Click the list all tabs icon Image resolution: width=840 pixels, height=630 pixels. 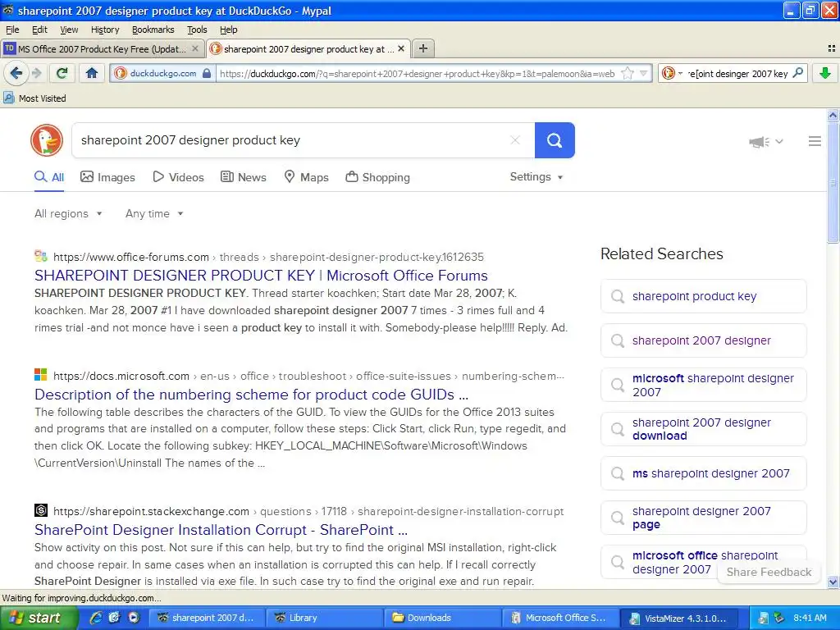click(832, 48)
